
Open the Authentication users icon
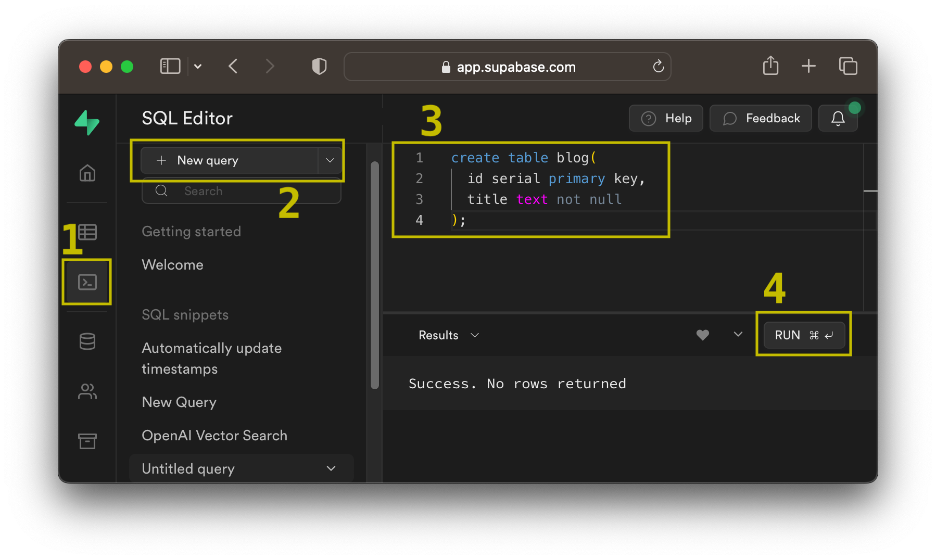coord(87,391)
